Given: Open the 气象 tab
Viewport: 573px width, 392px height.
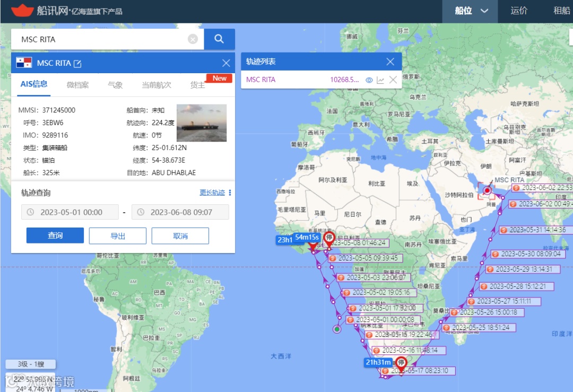Looking at the screenshot, I should tap(115, 85).
